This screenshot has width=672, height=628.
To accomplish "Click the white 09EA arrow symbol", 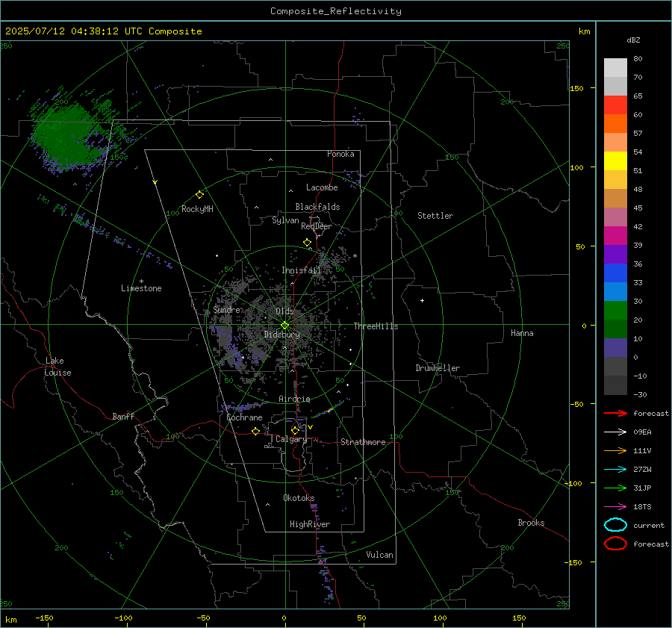I will (615, 432).
